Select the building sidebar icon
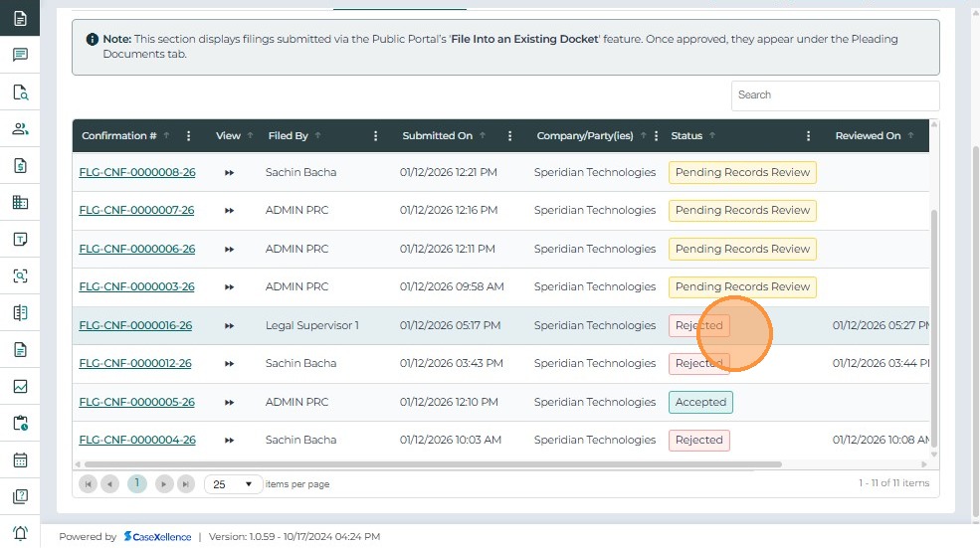 [20, 202]
